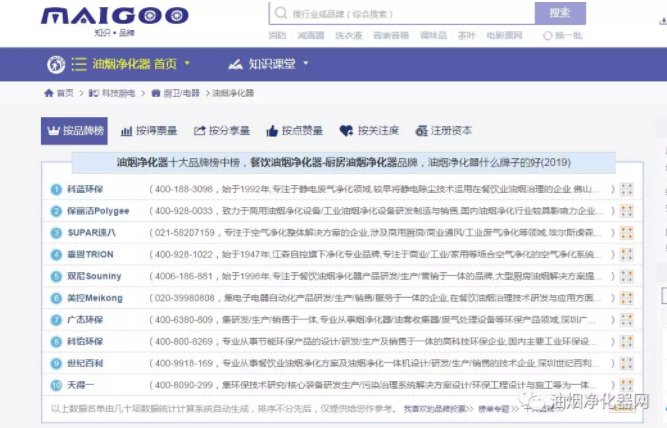Open the 洗衣液 hot keyword link
The height and width of the screenshot is (428, 667).
click(348, 35)
